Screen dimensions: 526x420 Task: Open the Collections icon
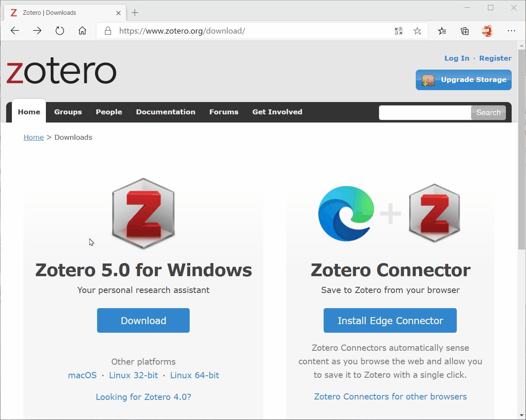(465, 31)
